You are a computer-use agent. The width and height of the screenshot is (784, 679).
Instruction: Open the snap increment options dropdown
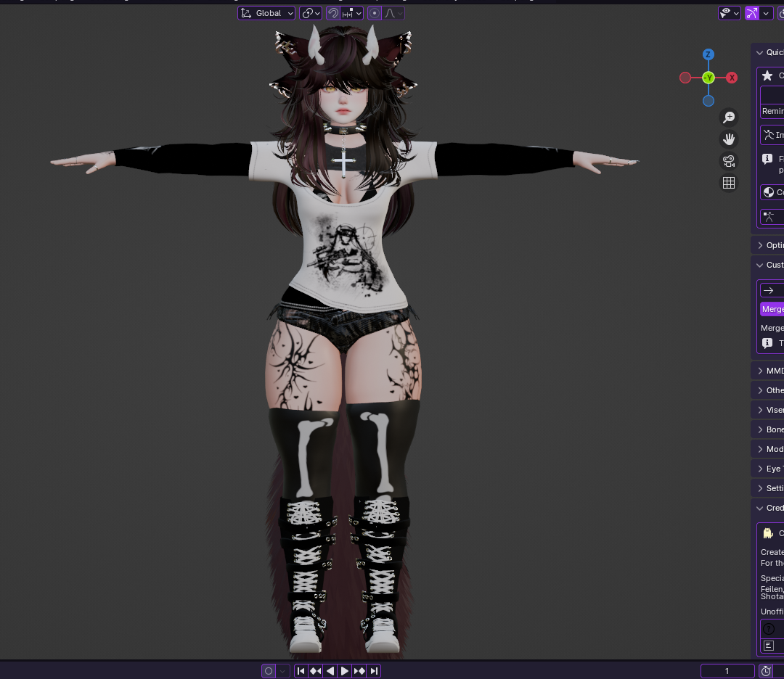352,13
